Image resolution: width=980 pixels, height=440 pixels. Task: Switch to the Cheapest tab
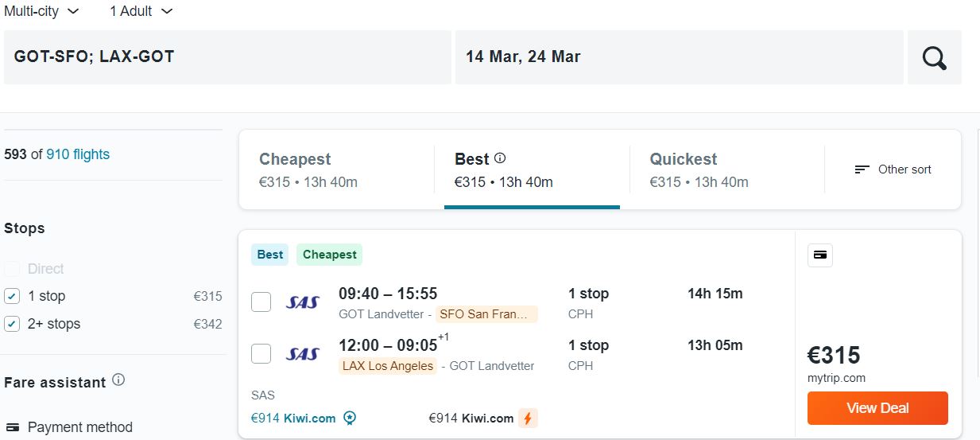336,169
